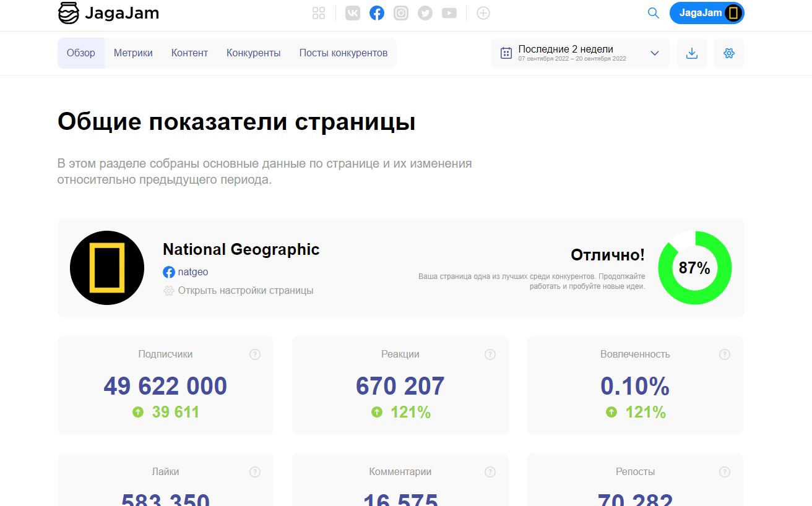Select the Facebook network icon

pos(377,13)
